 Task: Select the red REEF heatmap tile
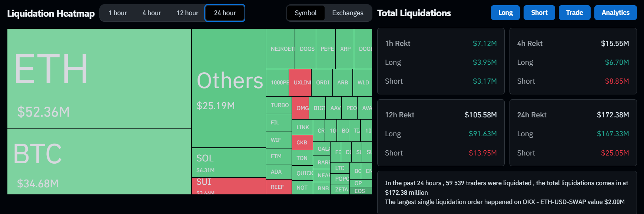coord(278,187)
